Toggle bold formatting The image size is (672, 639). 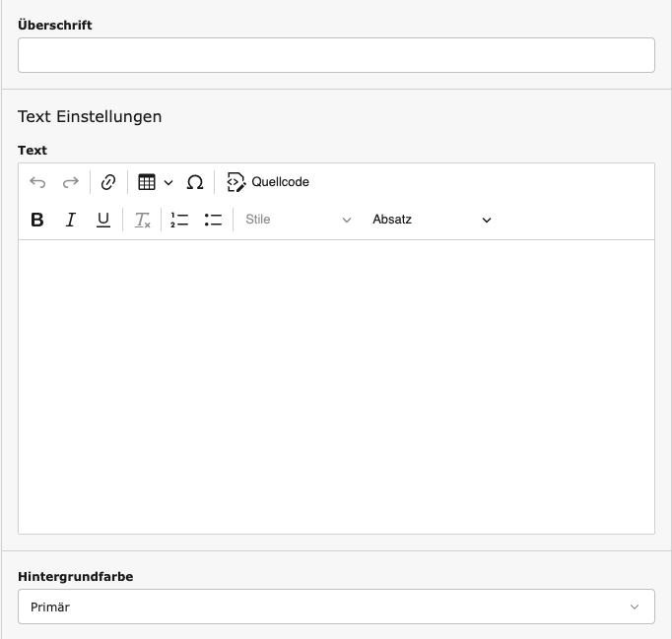(37, 220)
